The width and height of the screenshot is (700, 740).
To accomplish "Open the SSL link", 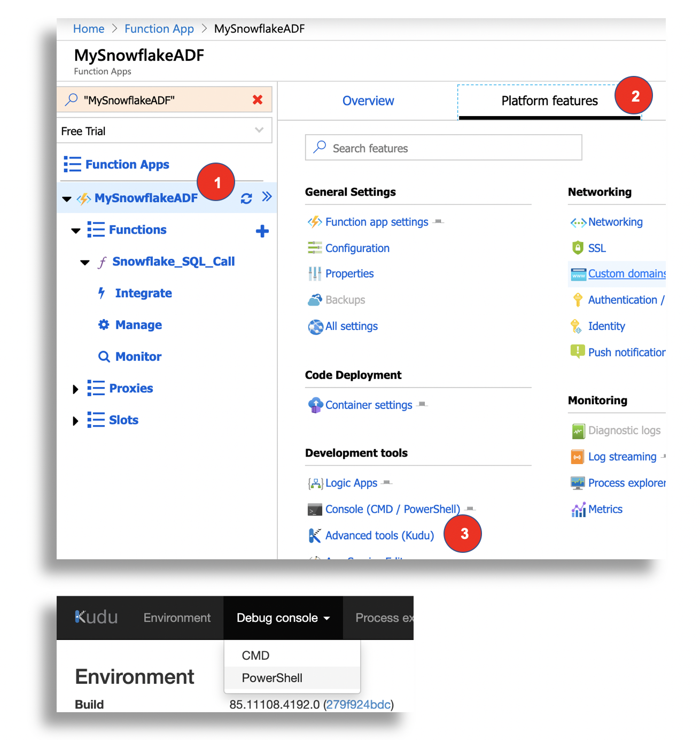I will coord(597,248).
